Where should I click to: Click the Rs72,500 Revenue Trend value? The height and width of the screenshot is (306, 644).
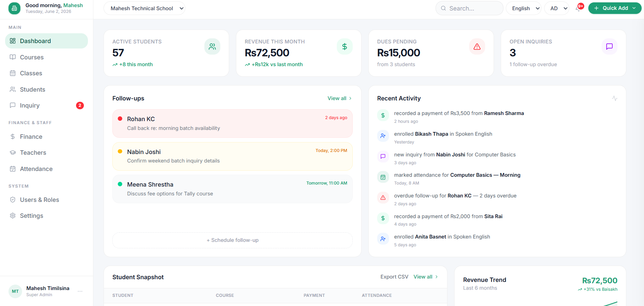coord(600,281)
